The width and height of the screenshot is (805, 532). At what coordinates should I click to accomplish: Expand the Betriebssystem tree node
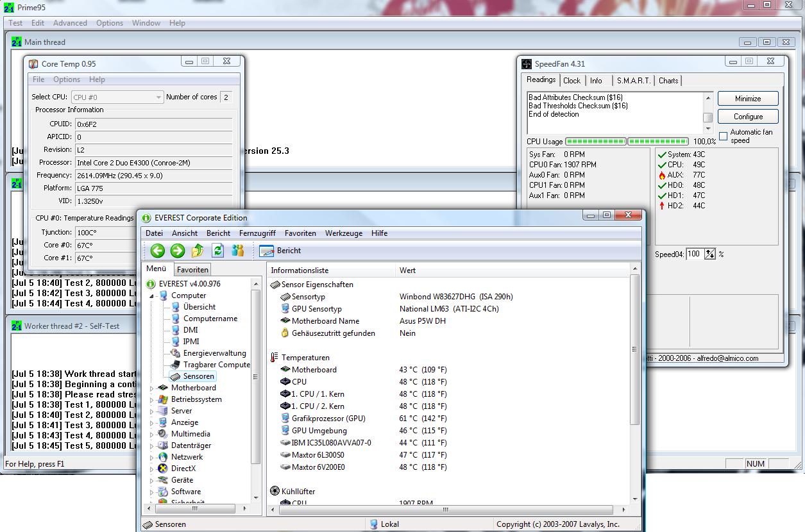point(153,400)
